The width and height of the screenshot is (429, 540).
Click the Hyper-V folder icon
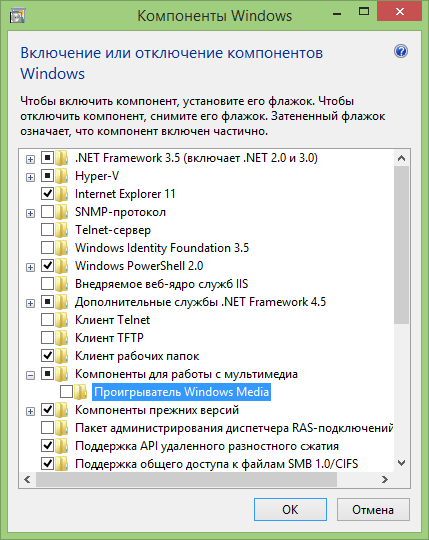[62, 176]
